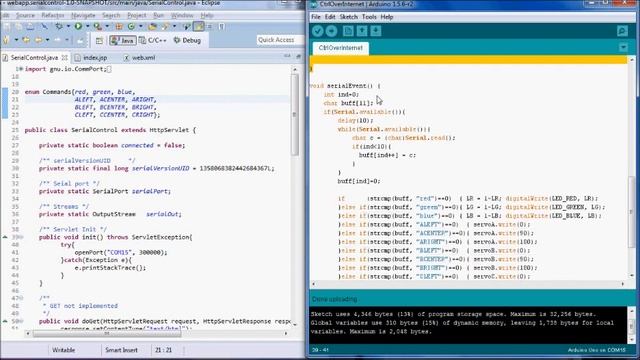640x360 pixels.
Task: Click Open Perspective icon in Eclipse
Action: [99, 40]
